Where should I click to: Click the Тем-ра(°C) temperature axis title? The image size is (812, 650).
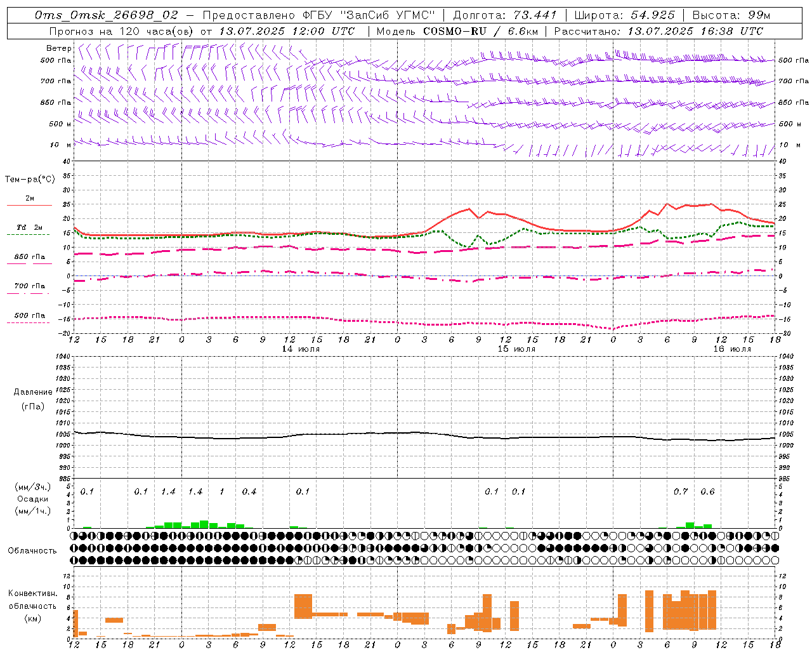click(30, 180)
